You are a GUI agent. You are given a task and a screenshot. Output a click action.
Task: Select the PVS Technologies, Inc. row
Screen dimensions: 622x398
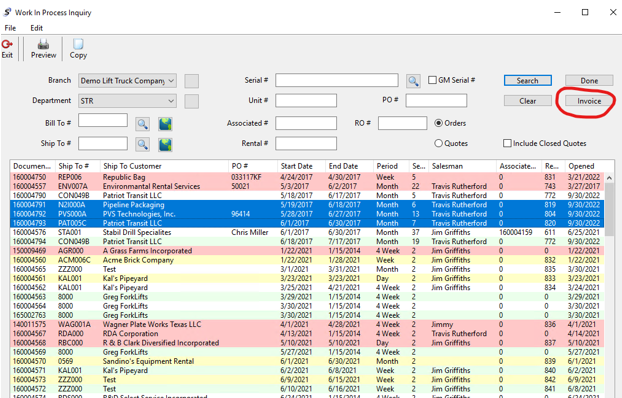(307, 214)
